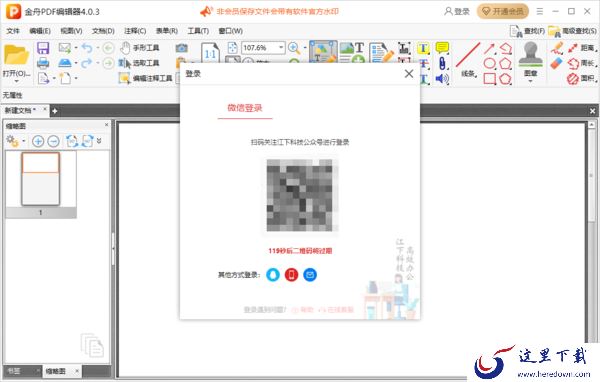This screenshot has height=382, width=600.
Task: Log in with the blue email icon
Action: (x=310, y=274)
